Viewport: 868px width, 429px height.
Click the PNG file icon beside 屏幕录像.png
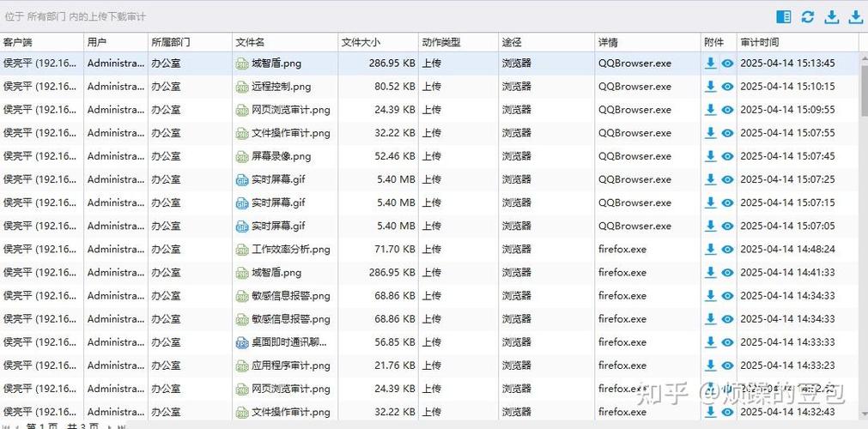coord(242,157)
